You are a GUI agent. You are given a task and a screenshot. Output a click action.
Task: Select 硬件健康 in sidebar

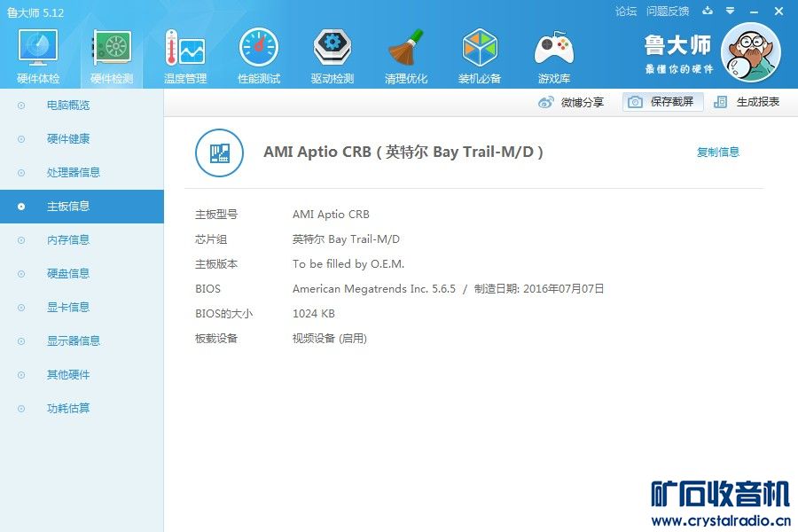click(x=82, y=139)
